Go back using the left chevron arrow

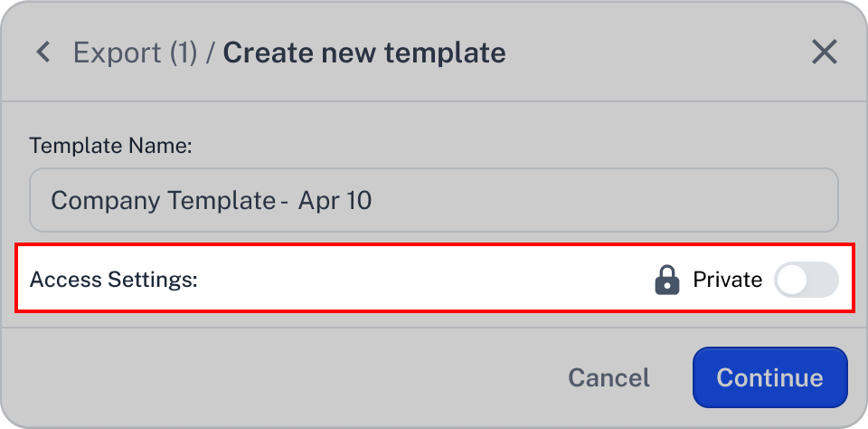[x=43, y=52]
